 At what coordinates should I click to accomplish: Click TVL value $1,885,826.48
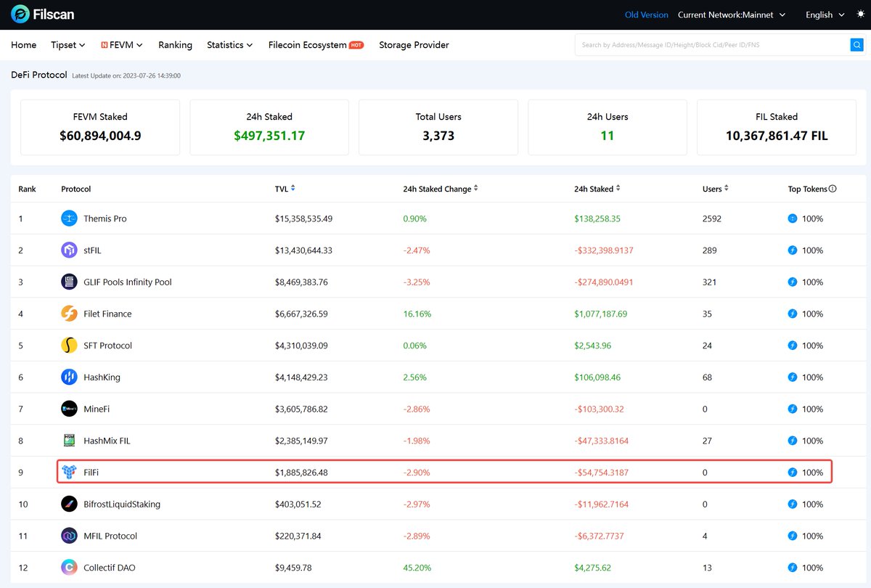tap(301, 473)
